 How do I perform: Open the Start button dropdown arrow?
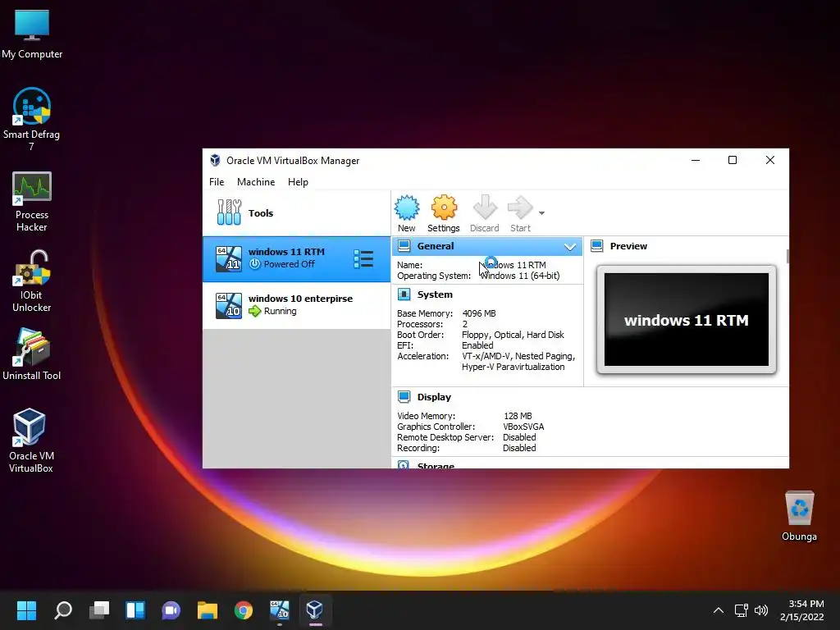[541, 213]
